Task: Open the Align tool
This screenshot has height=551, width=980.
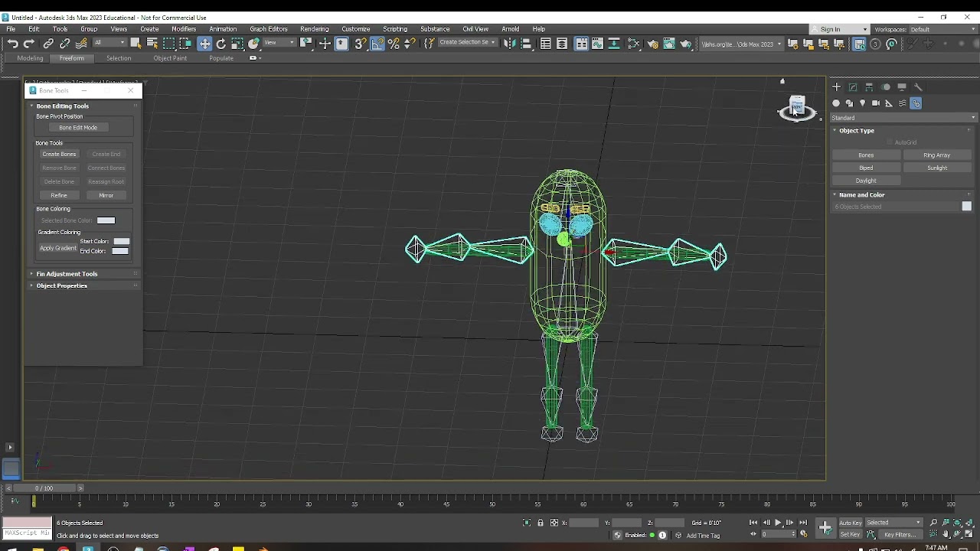Action: (526, 44)
